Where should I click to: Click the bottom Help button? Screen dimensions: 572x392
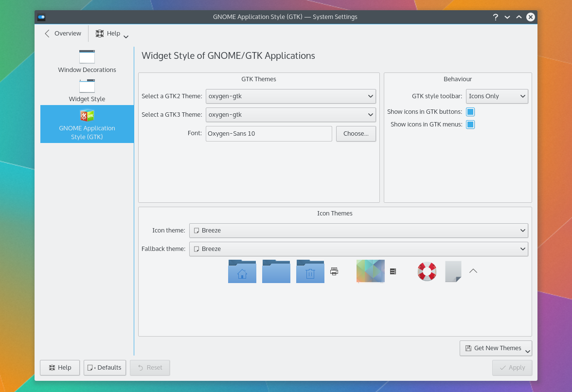[60, 368]
